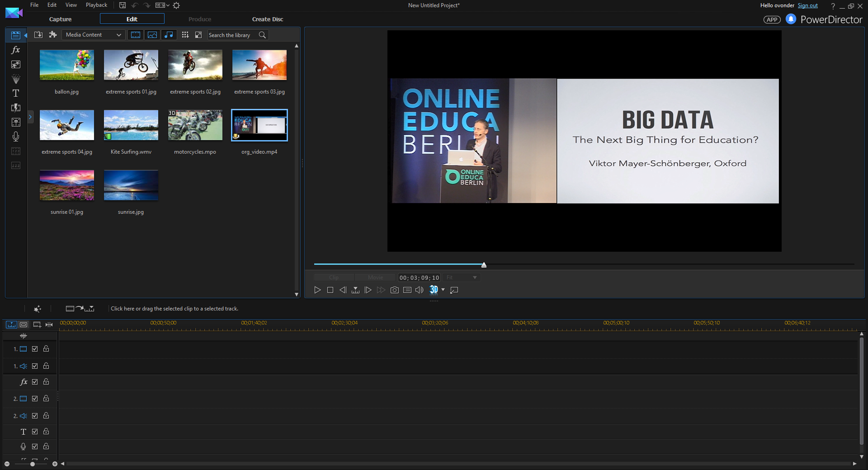Open the 16:9 aspect ratio dropdown
The image size is (868, 470).
162,5
